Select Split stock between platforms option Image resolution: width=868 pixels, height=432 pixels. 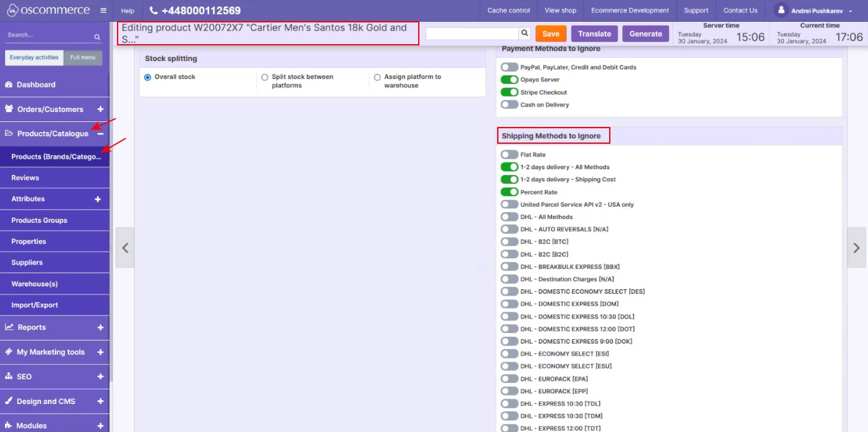pyautogui.click(x=265, y=77)
